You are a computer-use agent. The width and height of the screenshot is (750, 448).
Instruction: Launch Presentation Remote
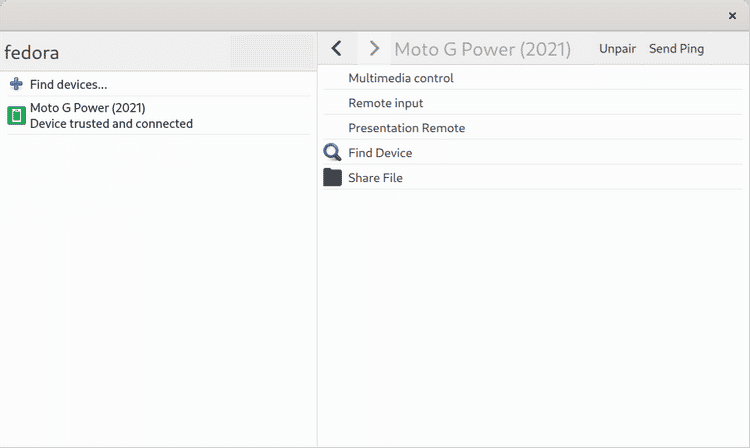(x=406, y=128)
